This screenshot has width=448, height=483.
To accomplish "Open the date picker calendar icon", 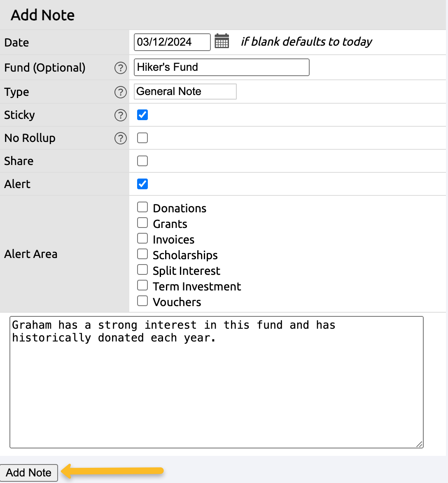I will (x=222, y=42).
